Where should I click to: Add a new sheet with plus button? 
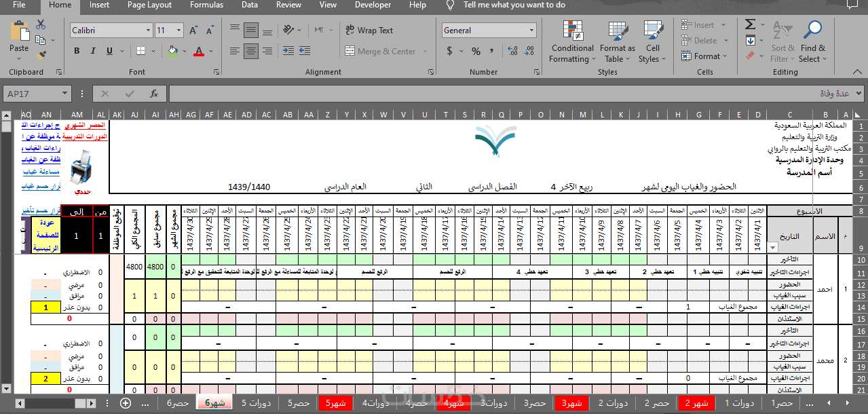click(x=126, y=403)
